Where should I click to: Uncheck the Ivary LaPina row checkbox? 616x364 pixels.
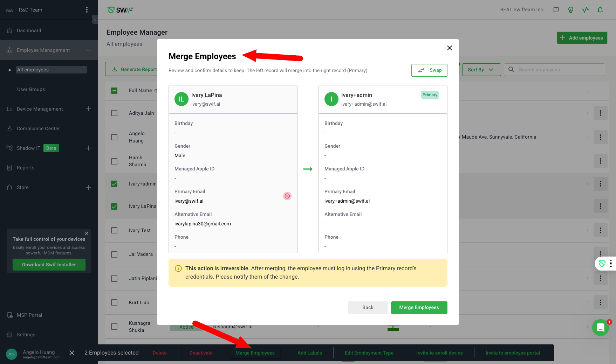114,206
